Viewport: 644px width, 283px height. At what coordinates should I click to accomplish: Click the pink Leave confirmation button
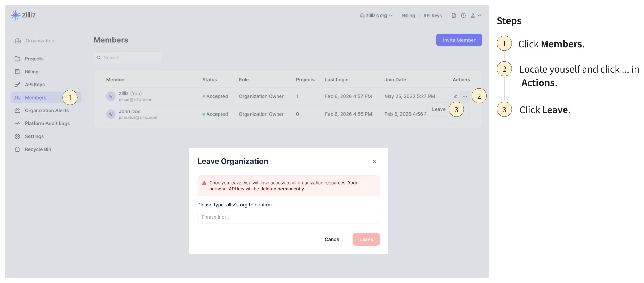pyautogui.click(x=366, y=239)
